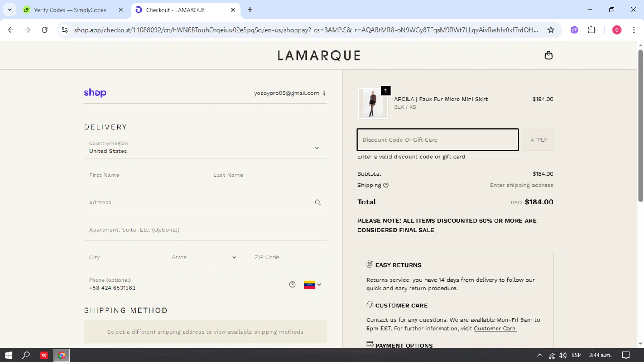The width and height of the screenshot is (644, 362).
Task: Open the Windows Start menu
Action: (x=9, y=356)
